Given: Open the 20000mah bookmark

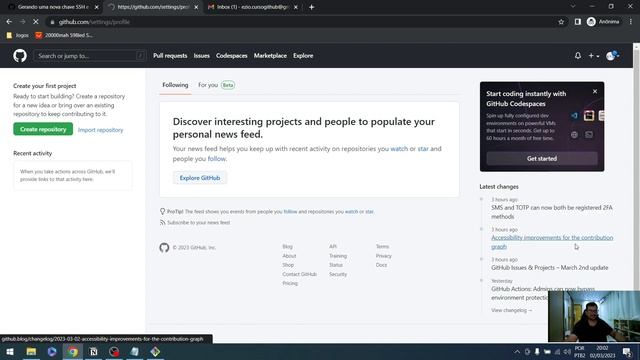Looking at the screenshot, I should coord(64,36).
